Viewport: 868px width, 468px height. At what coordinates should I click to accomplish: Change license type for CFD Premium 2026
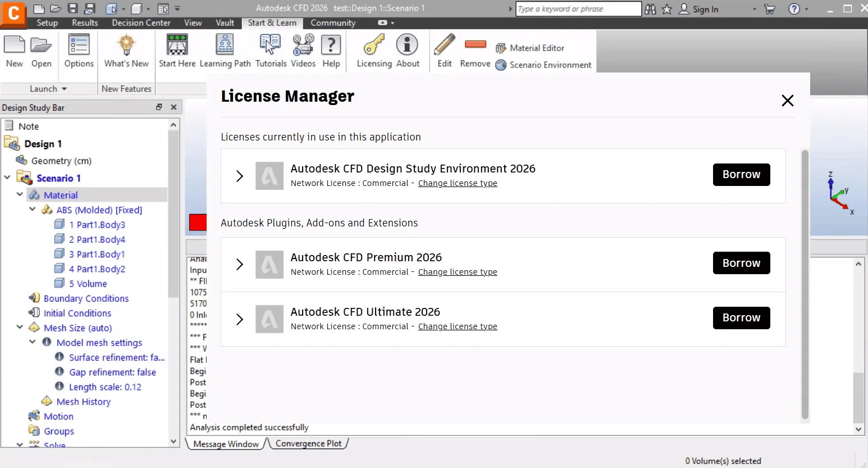(x=458, y=272)
